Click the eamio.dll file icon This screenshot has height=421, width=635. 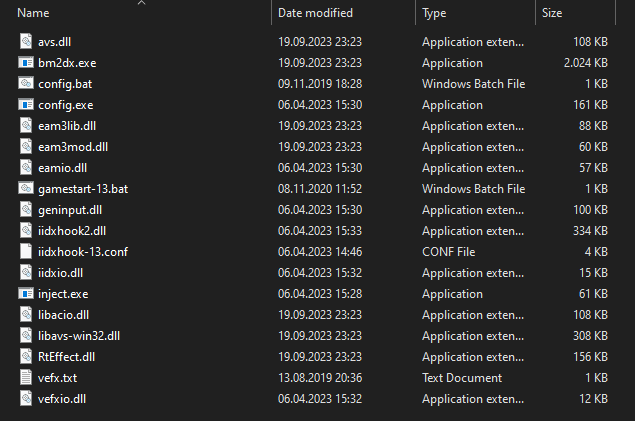[x=27, y=168]
